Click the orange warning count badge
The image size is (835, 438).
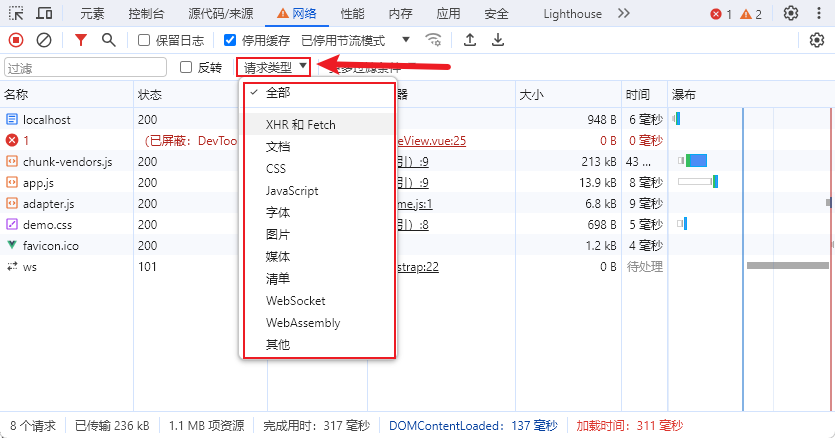(751, 14)
